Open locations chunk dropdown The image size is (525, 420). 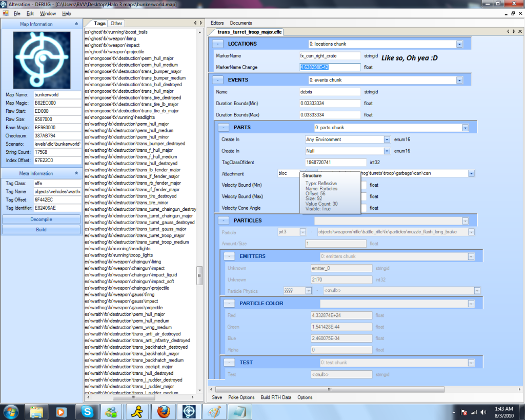click(x=459, y=44)
